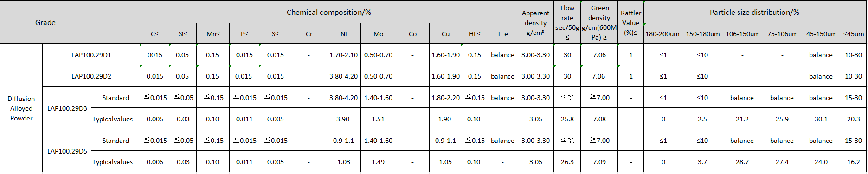Select the Grade header cell
This screenshot has height=174, width=868.
[x=45, y=22]
